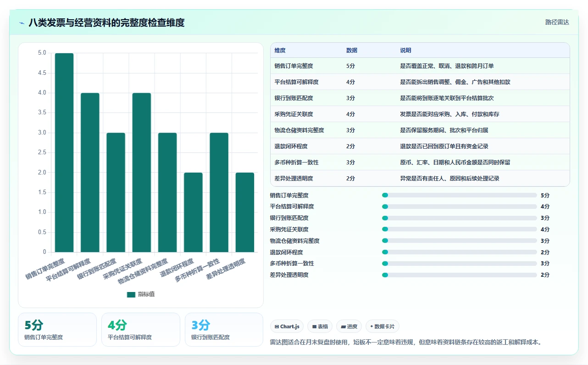The width and height of the screenshot is (588, 365).
Task: Open the 5分 销售订单完整度 summary card
Action: [x=57, y=330]
